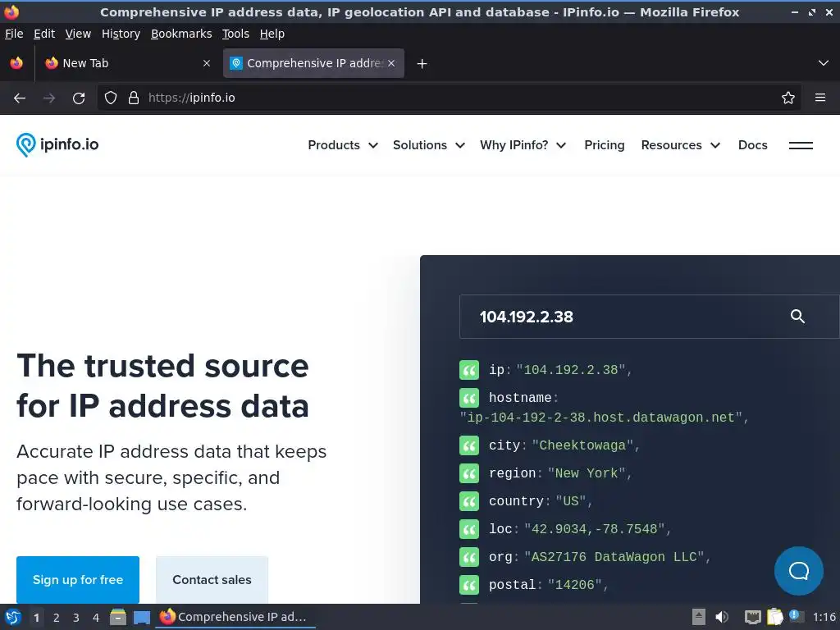The image size is (840, 630).
Task: Expand the Solutions dropdown
Action: coord(428,145)
